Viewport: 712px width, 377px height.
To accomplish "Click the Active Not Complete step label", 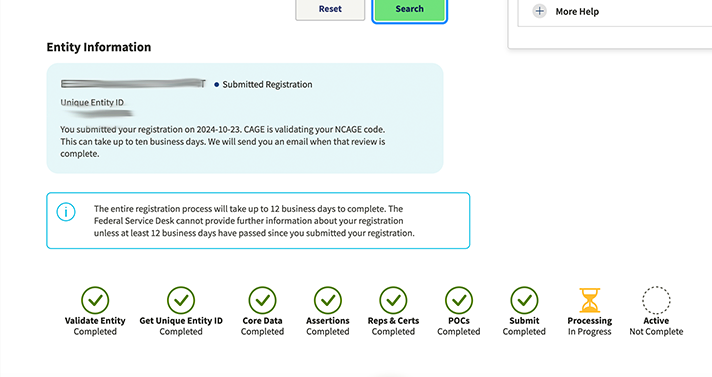I will tap(656, 326).
